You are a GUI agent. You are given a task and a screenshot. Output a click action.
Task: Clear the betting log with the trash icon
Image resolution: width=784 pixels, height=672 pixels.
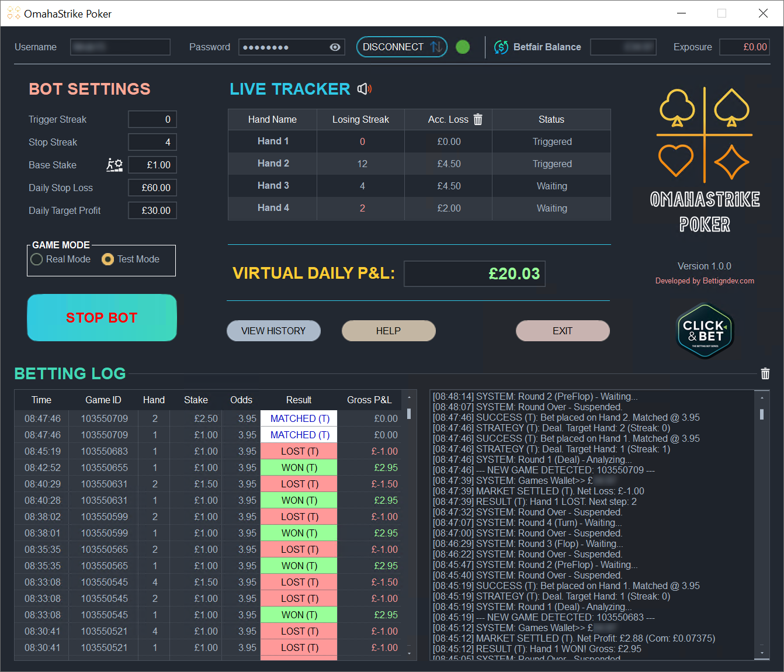tap(765, 373)
